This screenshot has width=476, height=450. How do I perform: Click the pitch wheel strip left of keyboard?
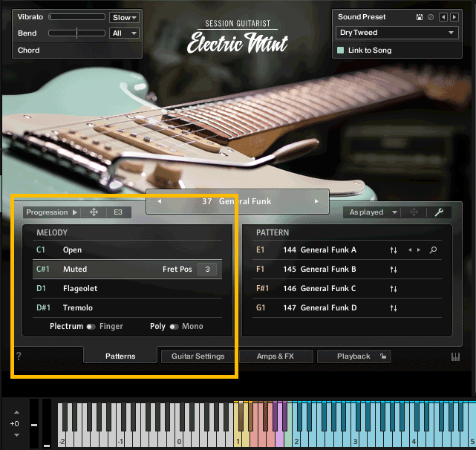pos(34,423)
